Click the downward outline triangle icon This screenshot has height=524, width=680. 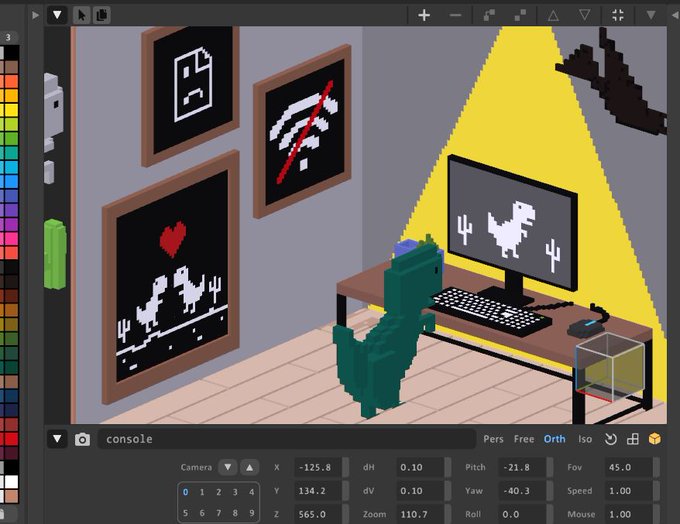(585, 15)
